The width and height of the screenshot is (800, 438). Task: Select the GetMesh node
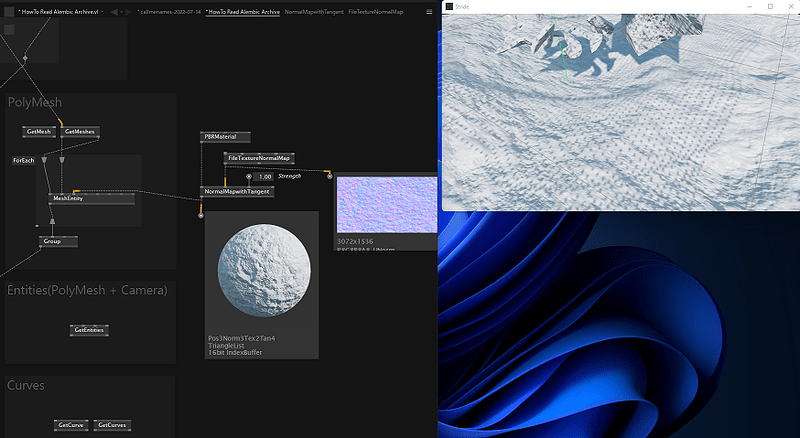click(x=39, y=132)
